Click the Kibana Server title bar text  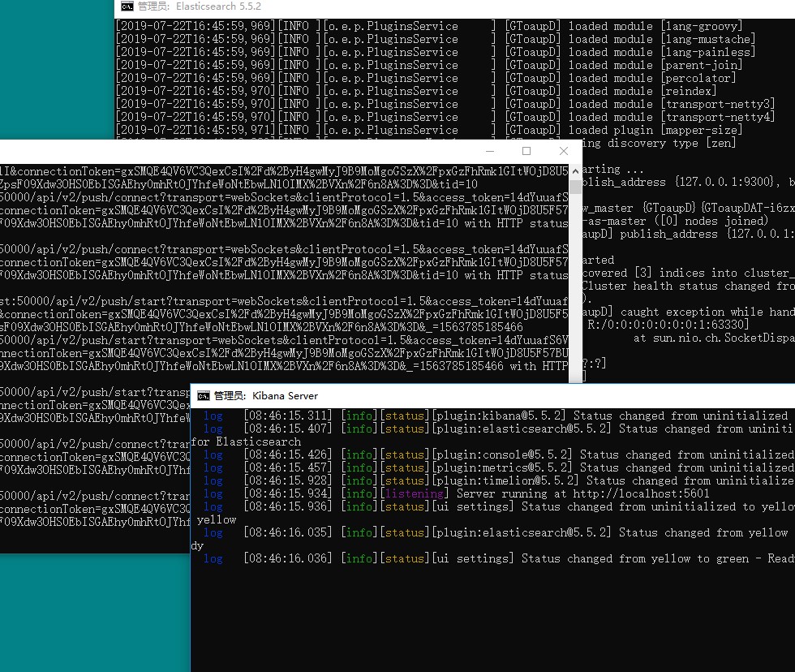tap(266, 395)
